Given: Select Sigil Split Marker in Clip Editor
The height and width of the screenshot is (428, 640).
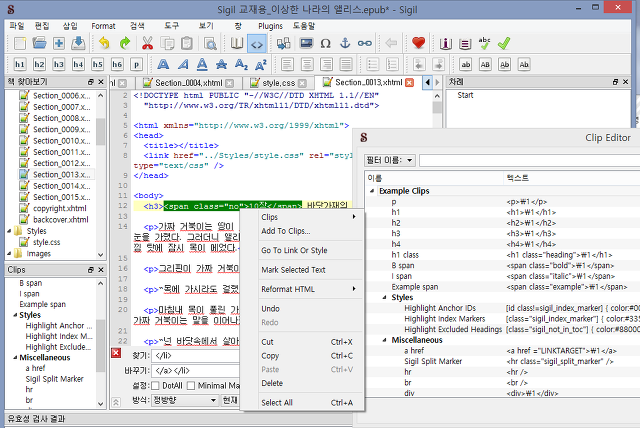Looking at the screenshot, I should pos(433,361).
